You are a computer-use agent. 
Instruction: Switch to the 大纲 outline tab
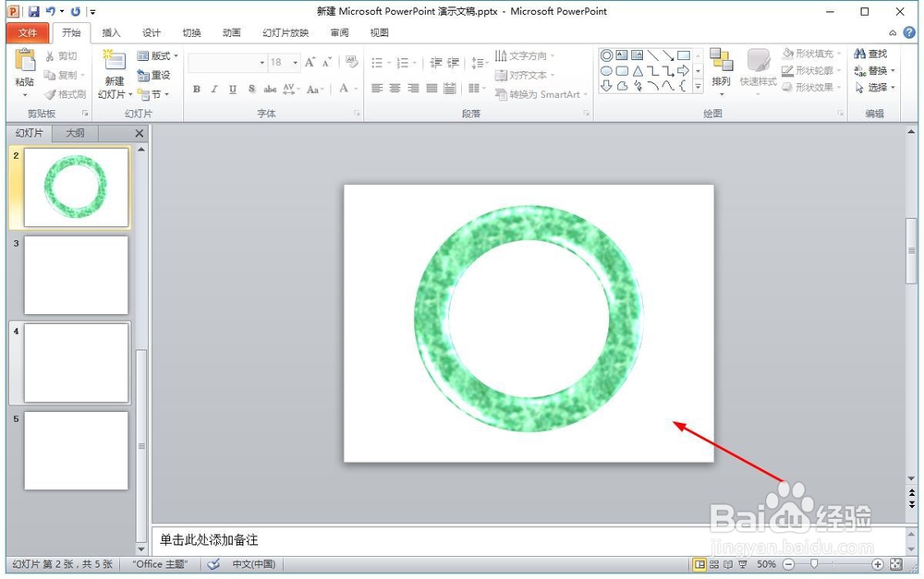(x=76, y=133)
